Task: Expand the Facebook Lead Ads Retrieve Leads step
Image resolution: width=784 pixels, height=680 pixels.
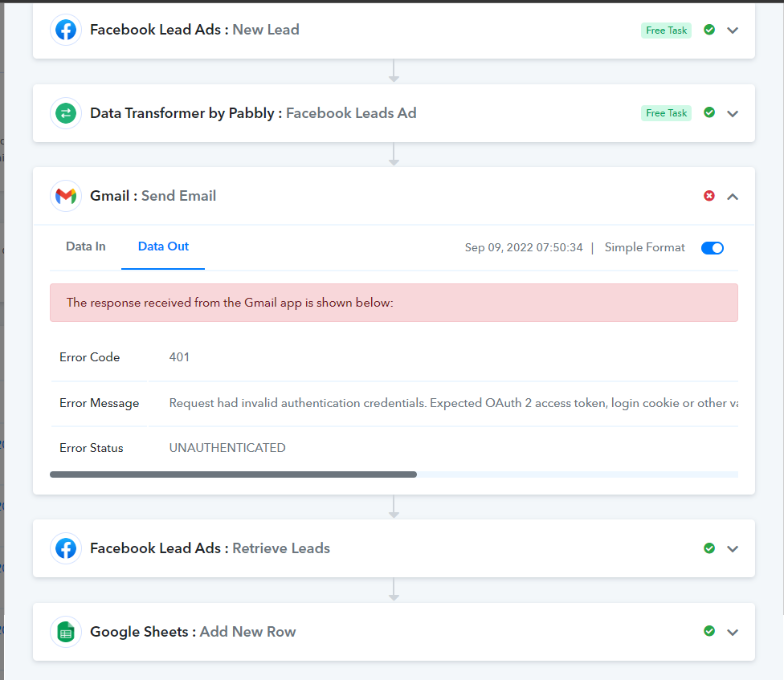Action: [733, 549]
